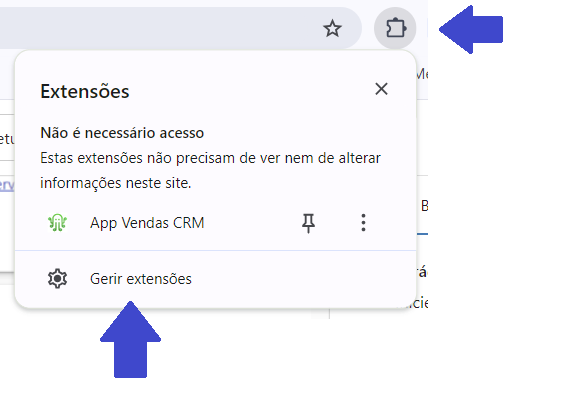Launch App Vendas CRM by its name
Viewport: 586px width, 415px height.
point(147,223)
